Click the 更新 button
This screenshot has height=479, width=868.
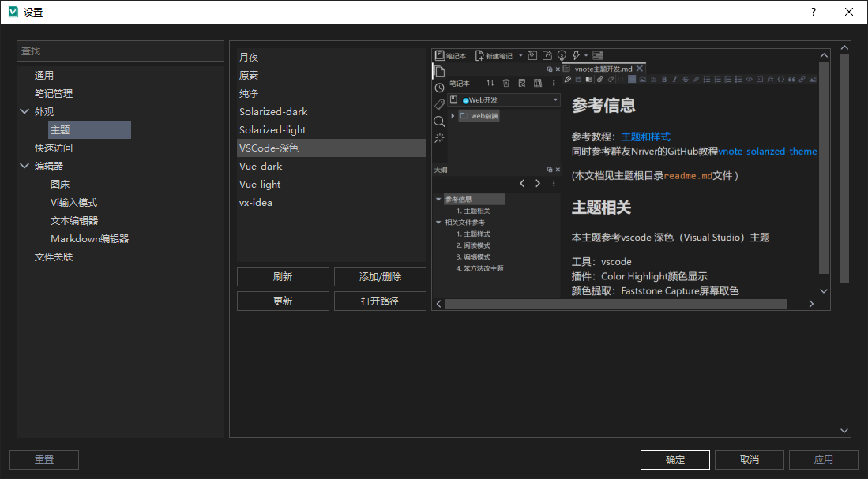pos(283,301)
